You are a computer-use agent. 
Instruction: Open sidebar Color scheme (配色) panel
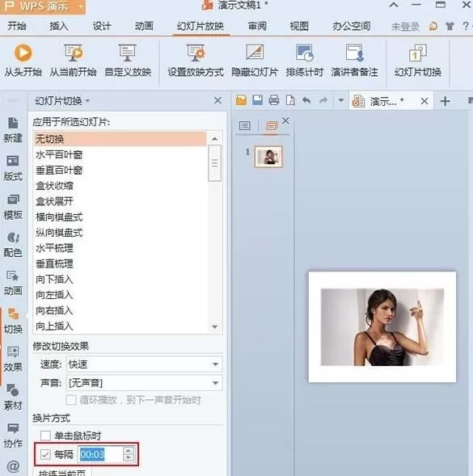(13, 245)
